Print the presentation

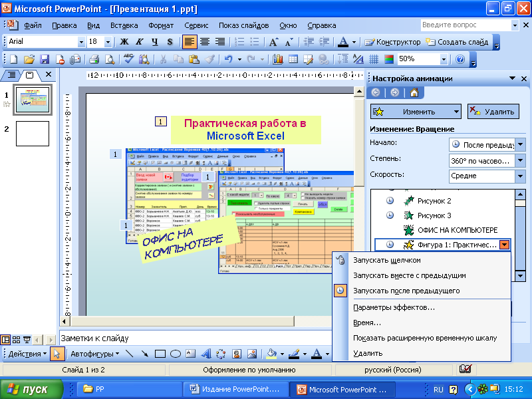[94, 59]
